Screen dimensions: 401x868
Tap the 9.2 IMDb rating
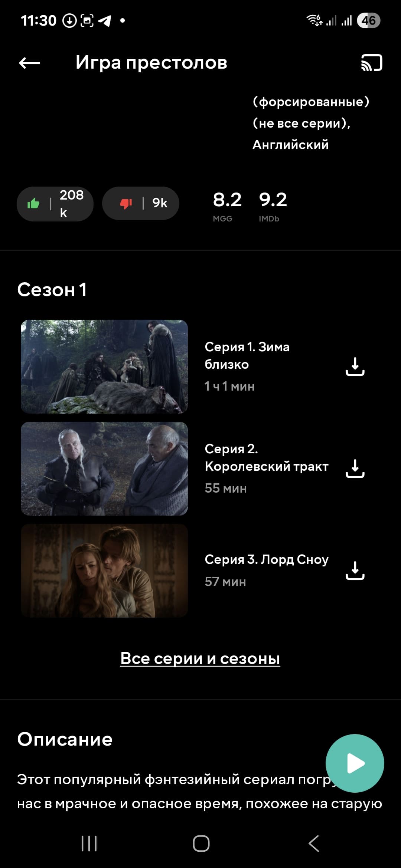273,206
